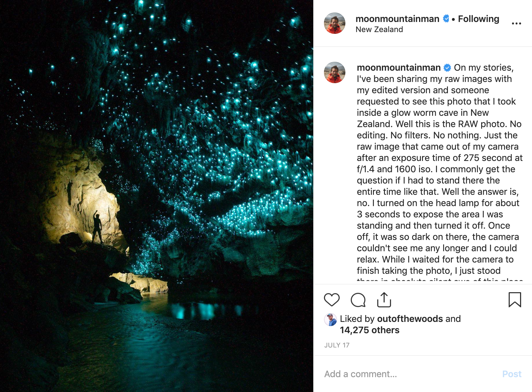The width and height of the screenshot is (532, 392).
Task: Click the JULY 17 post date
Action: pyautogui.click(x=337, y=345)
